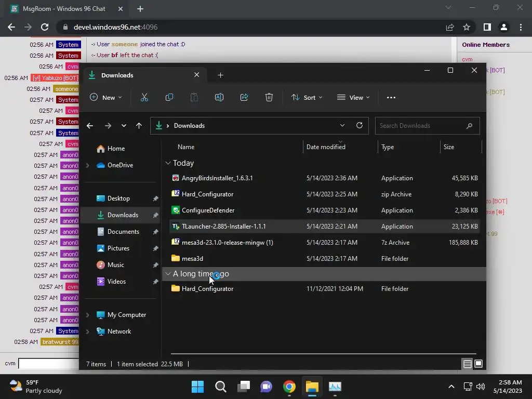Expand OneDrive in navigation pane
The image size is (532, 399).
click(87, 165)
